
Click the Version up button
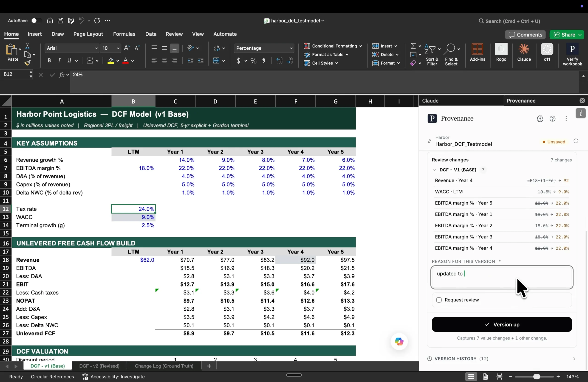[x=502, y=324]
